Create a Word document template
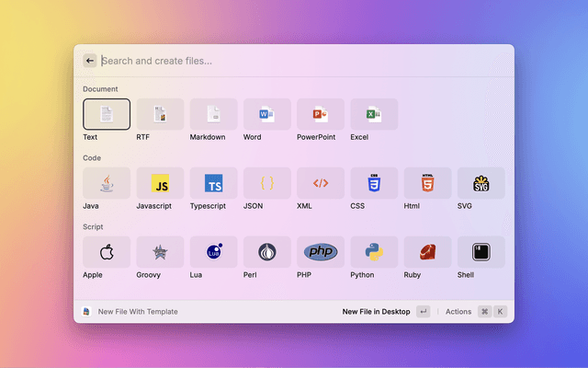The width and height of the screenshot is (588, 368). pyautogui.click(x=267, y=114)
